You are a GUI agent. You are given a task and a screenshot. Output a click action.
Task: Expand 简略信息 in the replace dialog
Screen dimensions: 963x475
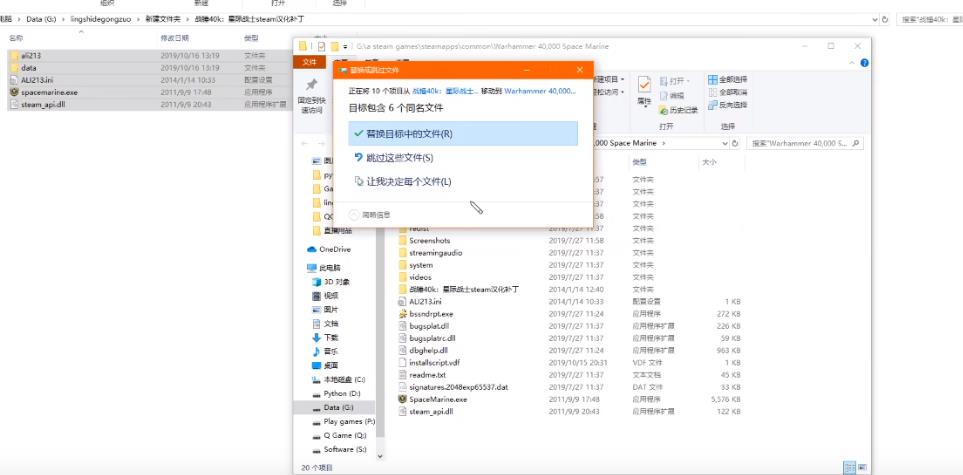point(370,214)
